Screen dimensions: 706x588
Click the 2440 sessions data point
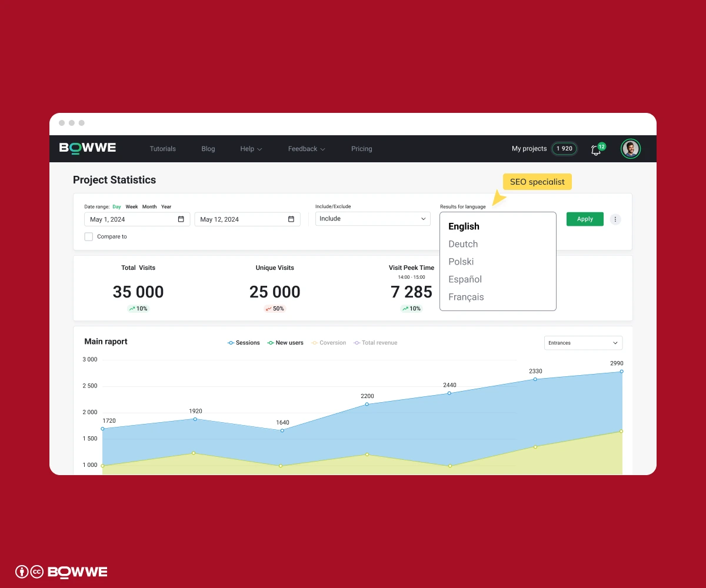click(449, 393)
